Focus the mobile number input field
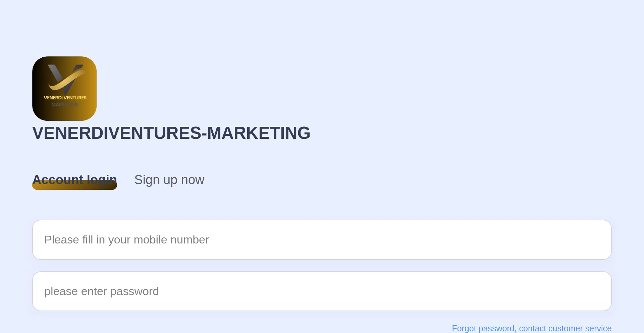This screenshot has height=333, width=644. (x=322, y=240)
